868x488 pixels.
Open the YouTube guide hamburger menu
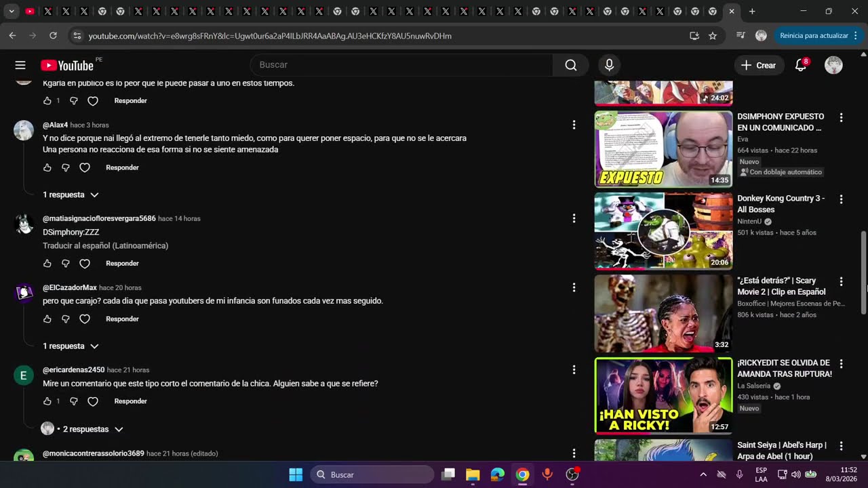tap(20, 65)
